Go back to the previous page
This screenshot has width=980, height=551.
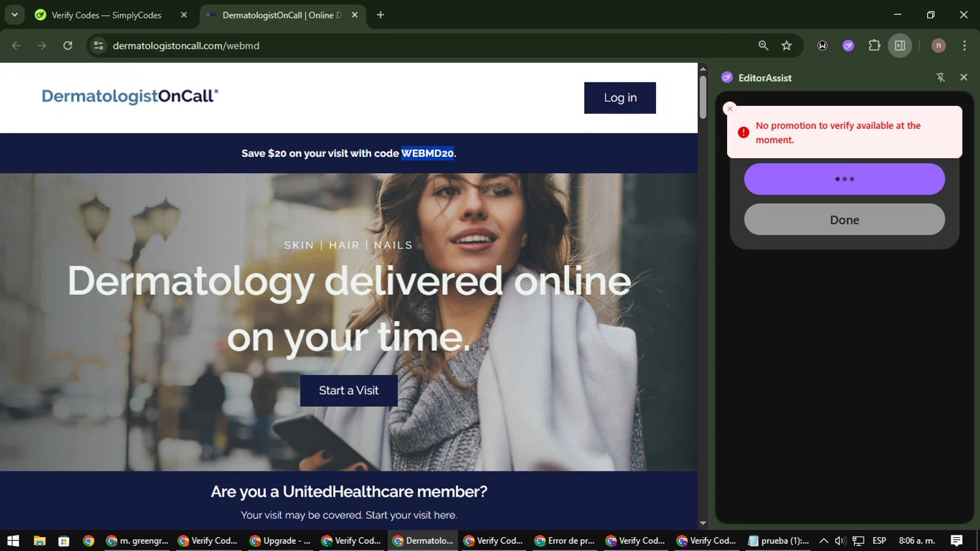point(16,45)
